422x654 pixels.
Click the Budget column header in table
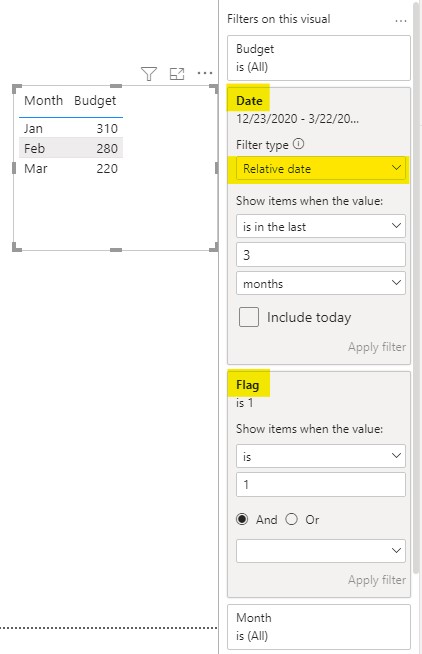pyautogui.click(x=95, y=101)
